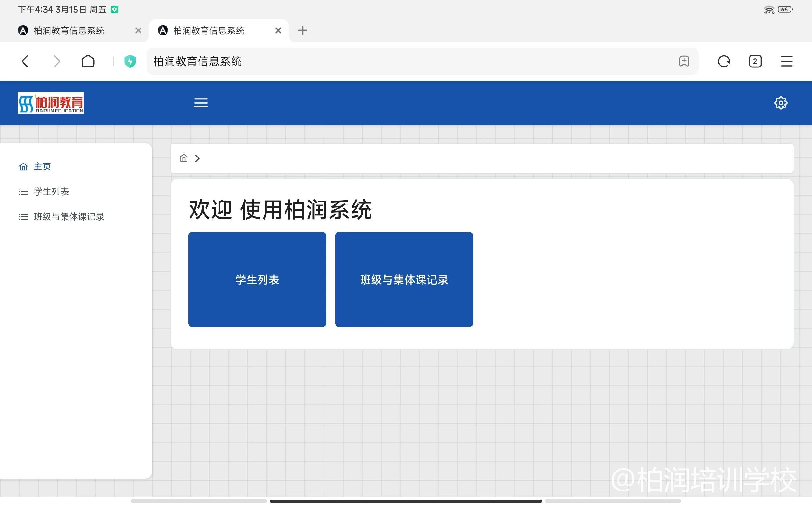The width and height of the screenshot is (812, 507).
Task: Select 班级与集体课记录 in the sidebar
Action: (69, 217)
